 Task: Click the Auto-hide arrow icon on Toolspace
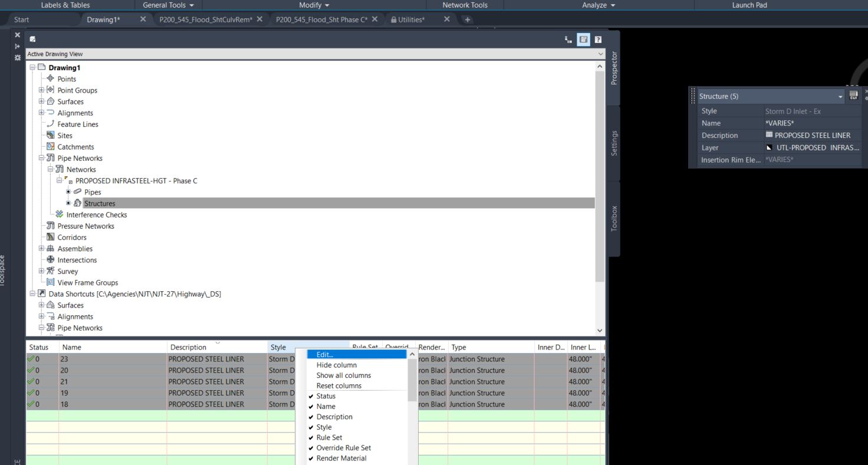pyautogui.click(x=17, y=46)
